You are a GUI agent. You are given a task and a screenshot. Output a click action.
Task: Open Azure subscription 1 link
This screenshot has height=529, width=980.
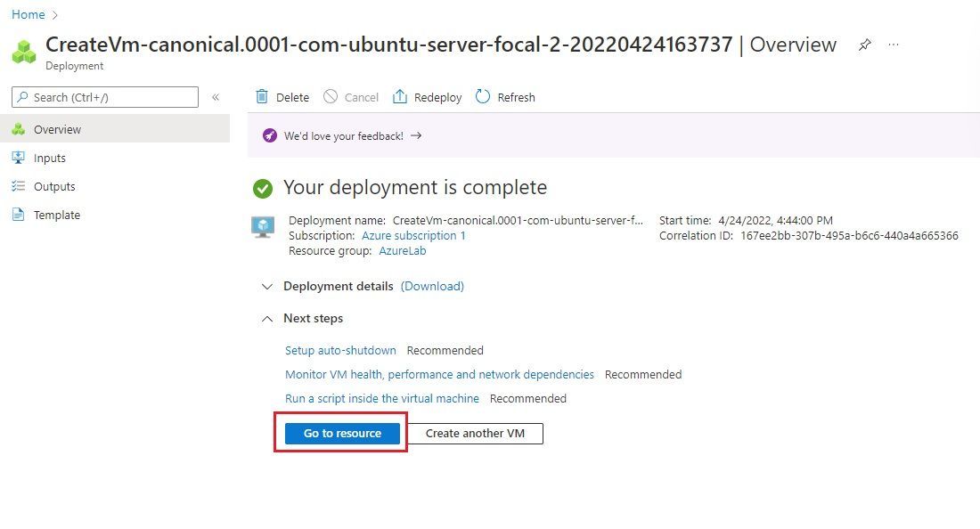tap(413, 235)
